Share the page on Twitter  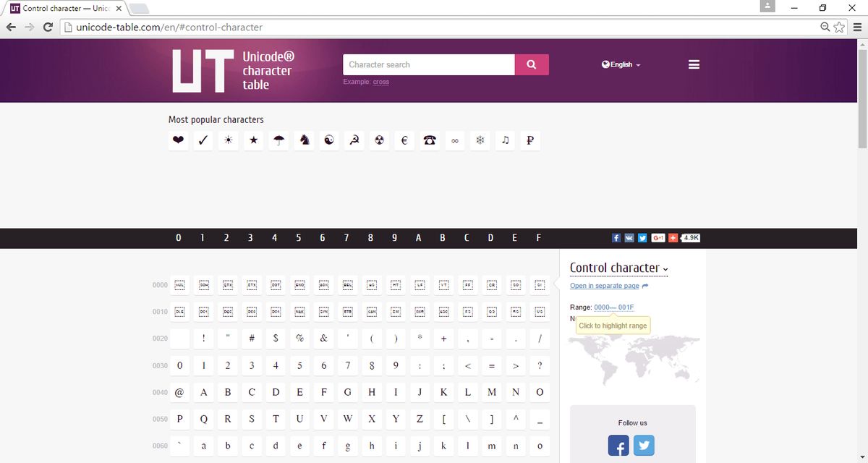click(x=642, y=237)
